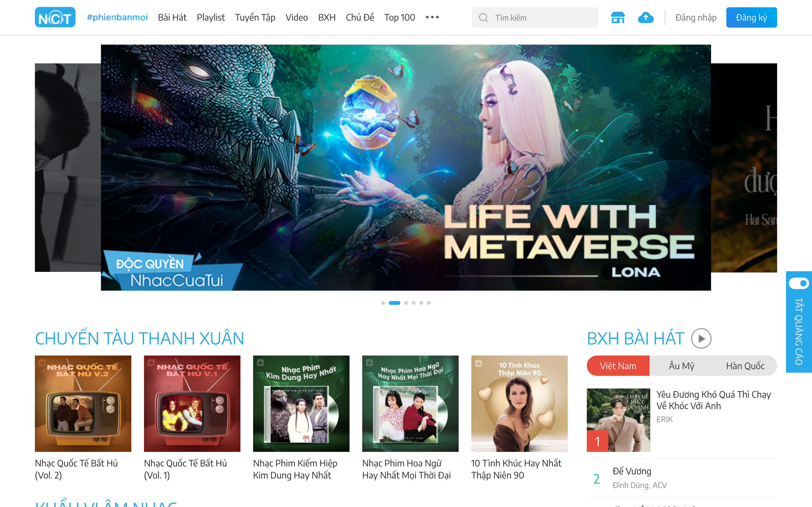
Task: Open the three-dots more menu
Action: (x=432, y=17)
